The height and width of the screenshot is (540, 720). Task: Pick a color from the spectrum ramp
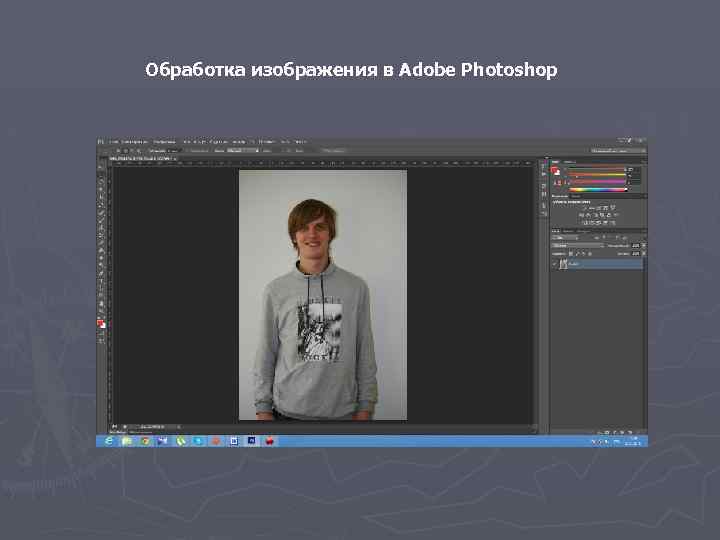(598, 189)
